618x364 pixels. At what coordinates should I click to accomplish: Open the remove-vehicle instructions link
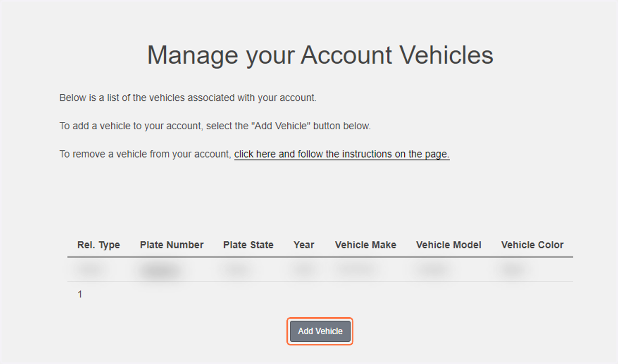point(342,154)
